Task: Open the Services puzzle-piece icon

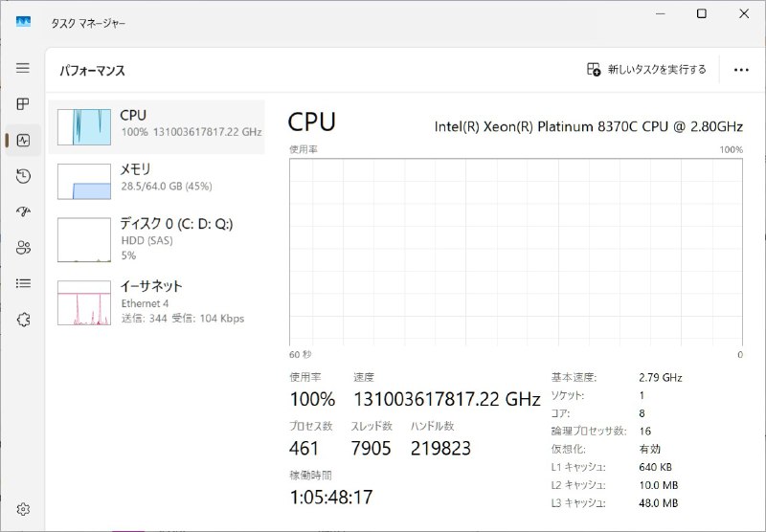Action: [23, 320]
